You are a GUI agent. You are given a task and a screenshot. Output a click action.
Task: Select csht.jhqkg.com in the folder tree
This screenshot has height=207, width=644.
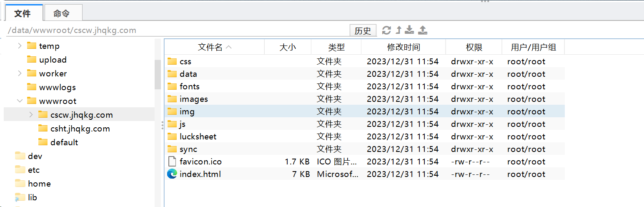tap(80, 129)
